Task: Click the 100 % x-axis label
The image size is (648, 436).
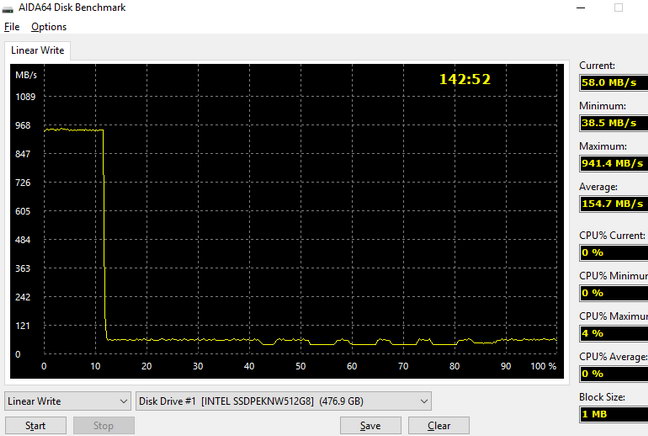Action: point(543,366)
